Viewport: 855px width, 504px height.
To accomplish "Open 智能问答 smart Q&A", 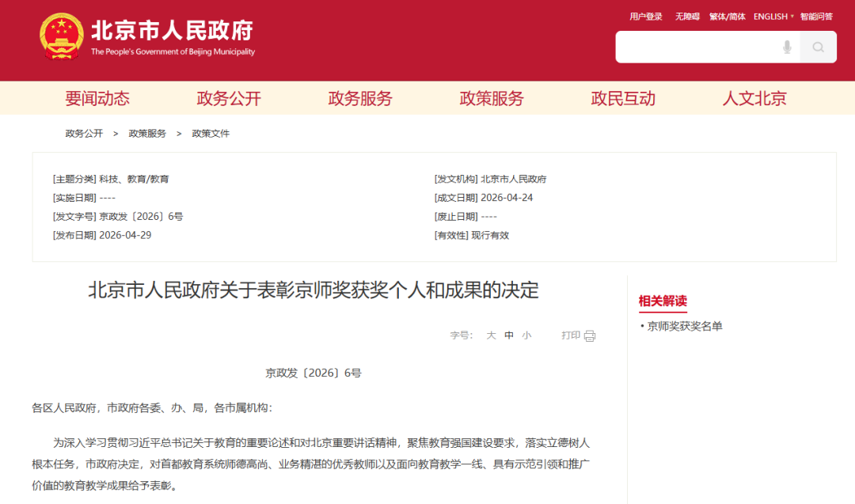I will click(816, 17).
